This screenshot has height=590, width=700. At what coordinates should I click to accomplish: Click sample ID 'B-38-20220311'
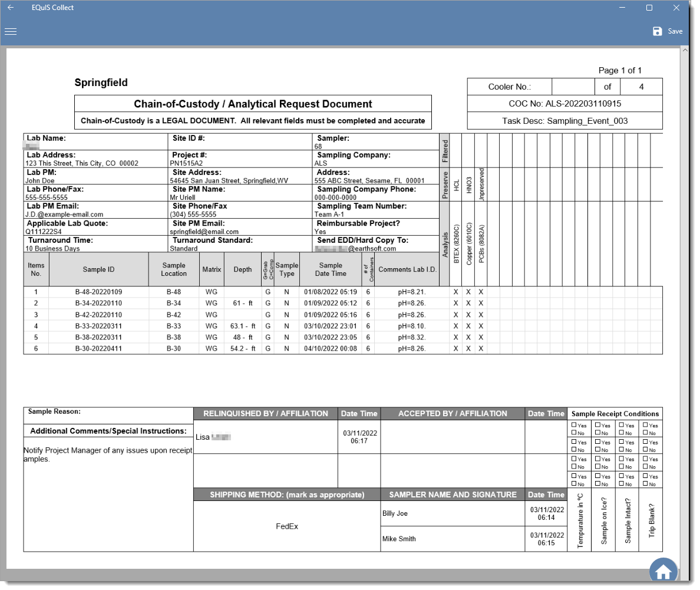(98, 338)
